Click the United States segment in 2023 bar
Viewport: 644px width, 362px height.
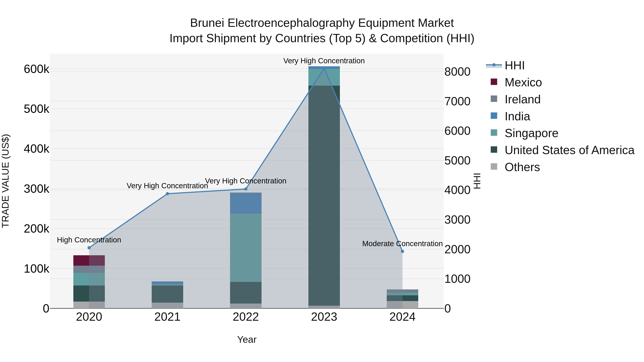[x=324, y=196]
